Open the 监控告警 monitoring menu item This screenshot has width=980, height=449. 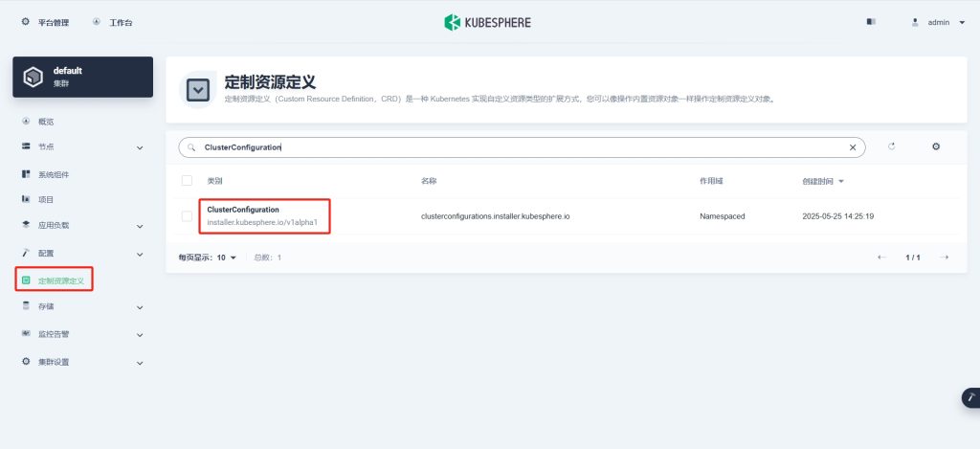[54, 334]
